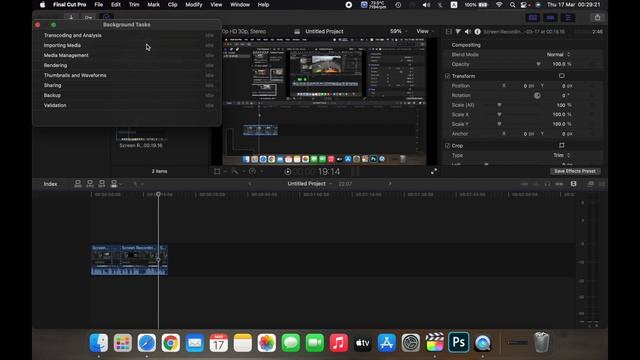
Task: Toggle solo headphones icon in timeline
Action: (547, 184)
